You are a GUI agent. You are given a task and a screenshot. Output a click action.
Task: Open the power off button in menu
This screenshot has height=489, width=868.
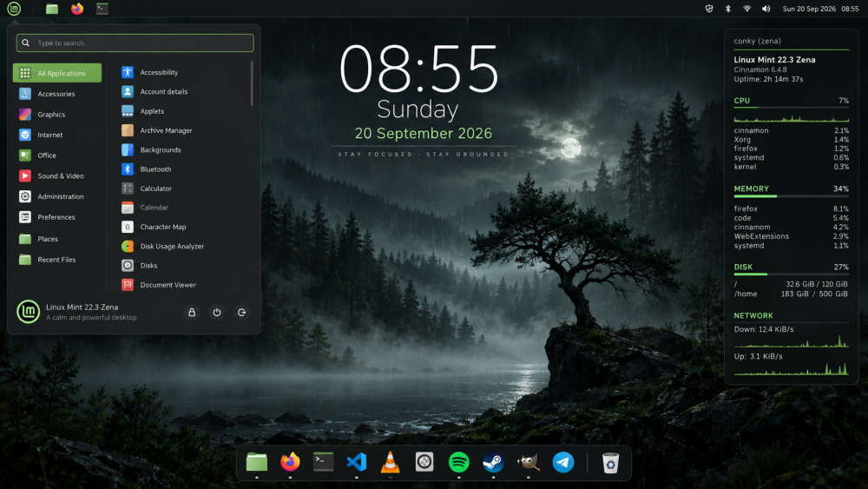point(216,313)
